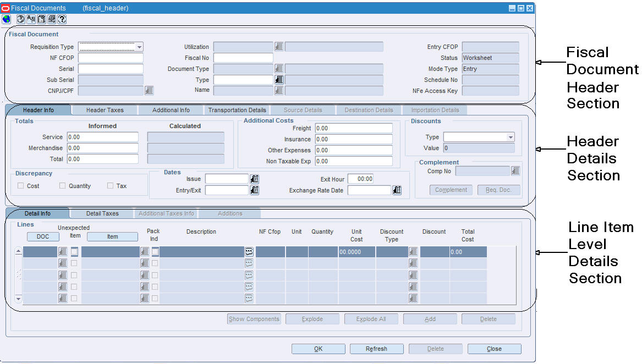Screen dimensions: 642x364
Task: Toggle Unexpected Item checkbox in second line
Action: click(74, 263)
